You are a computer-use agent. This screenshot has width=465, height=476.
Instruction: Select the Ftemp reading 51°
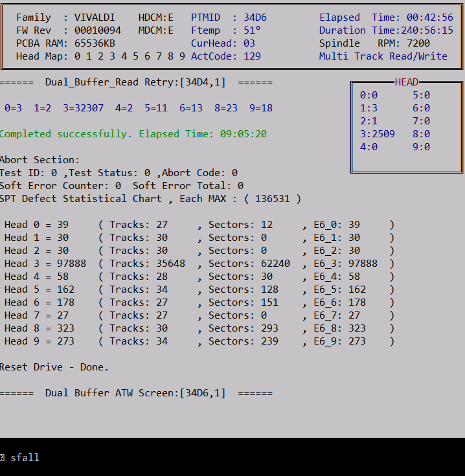[252, 30]
